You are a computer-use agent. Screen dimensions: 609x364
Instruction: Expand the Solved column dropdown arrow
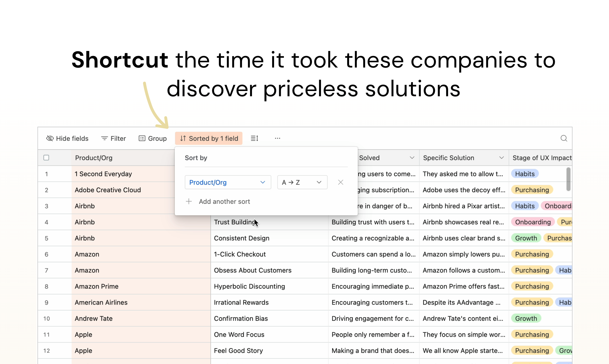pos(412,158)
